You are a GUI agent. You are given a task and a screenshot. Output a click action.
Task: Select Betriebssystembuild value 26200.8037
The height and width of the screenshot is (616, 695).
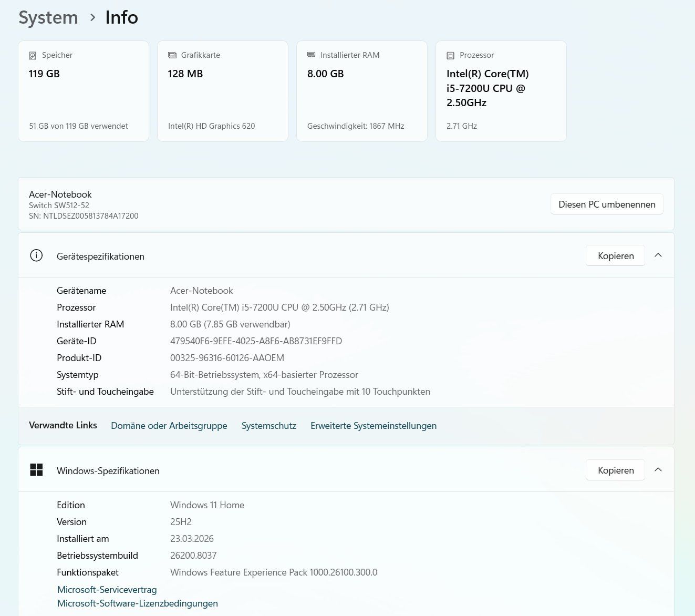point(193,556)
